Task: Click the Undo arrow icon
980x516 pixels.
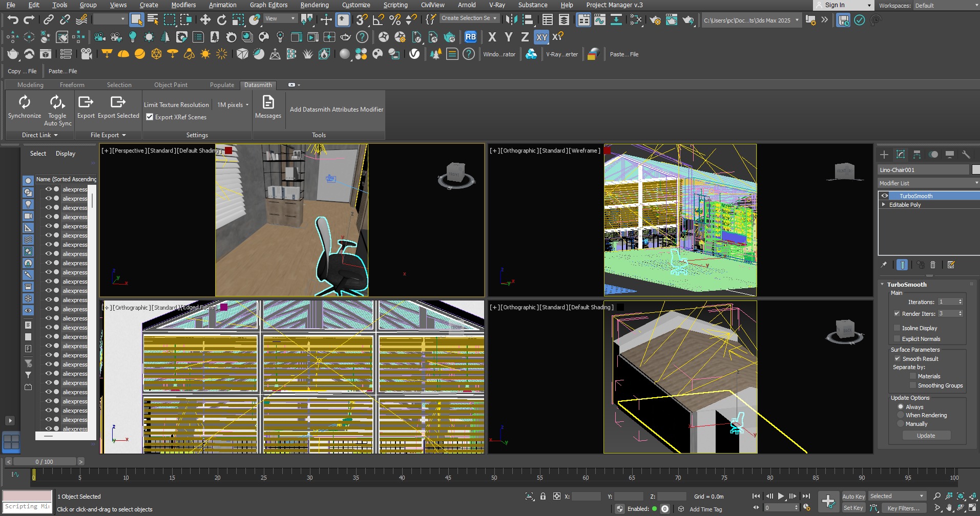Action: coord(13,20)
